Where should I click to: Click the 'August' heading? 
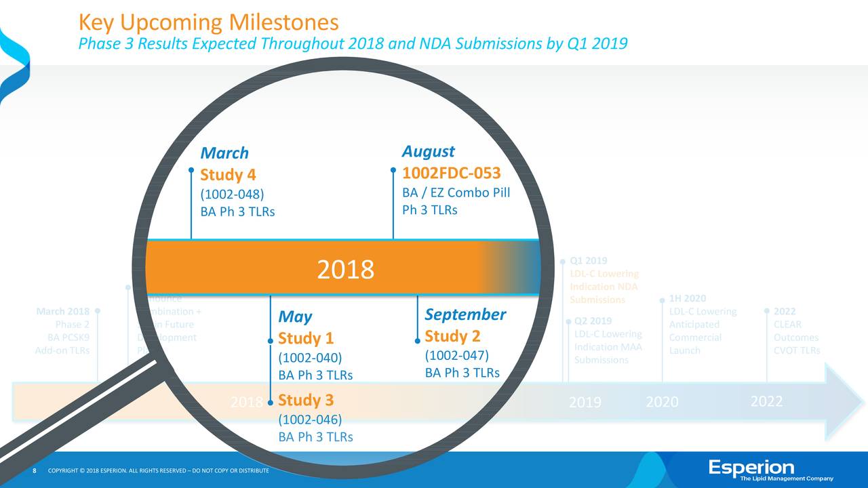(x=428, y=151)
